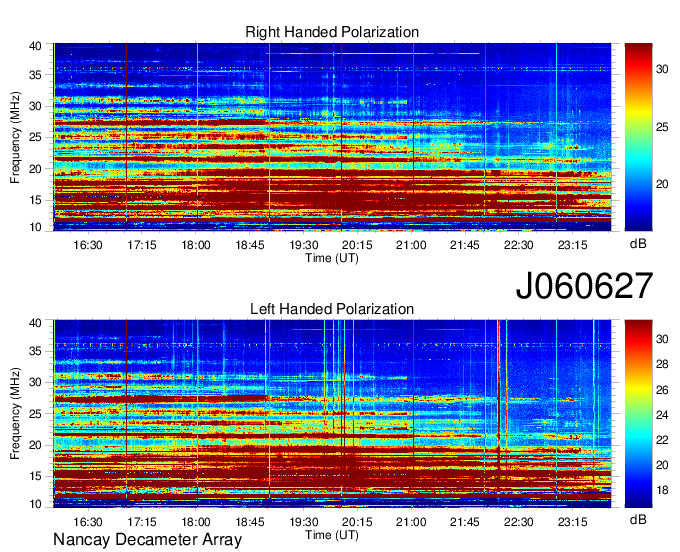Click the dB label under Left Handed color bar
The height and width of the screenshot is (552, 680).
click(x=638, y=519)
